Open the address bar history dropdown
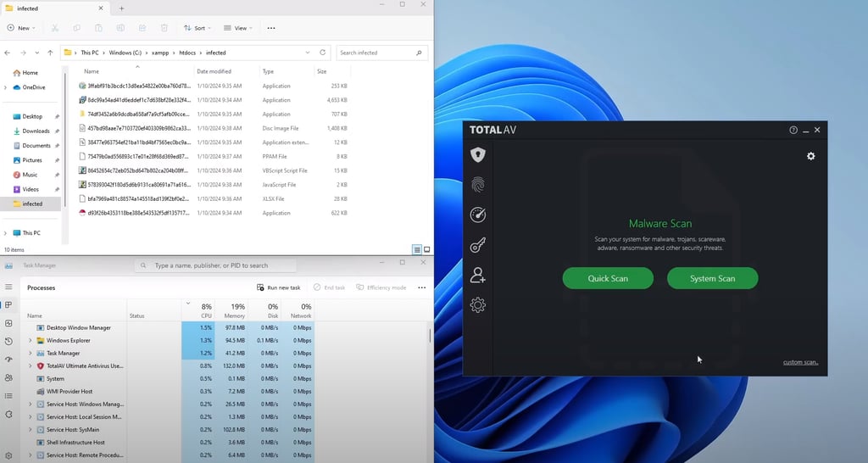 tap(308, 53)
